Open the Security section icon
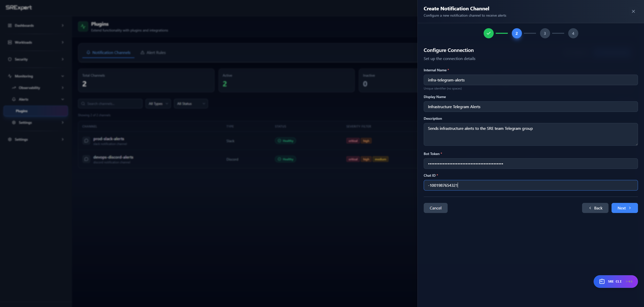The width and height of the screenshot is (644, 307). [10, 59]
